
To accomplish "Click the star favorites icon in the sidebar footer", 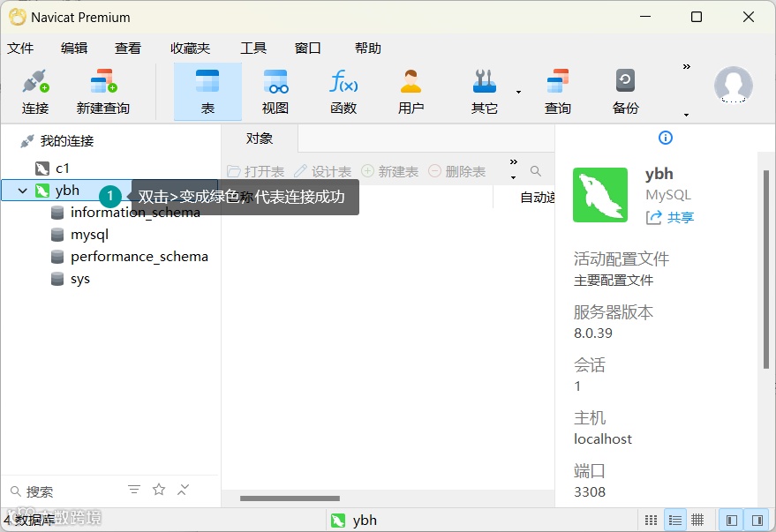I will point(159,490).
